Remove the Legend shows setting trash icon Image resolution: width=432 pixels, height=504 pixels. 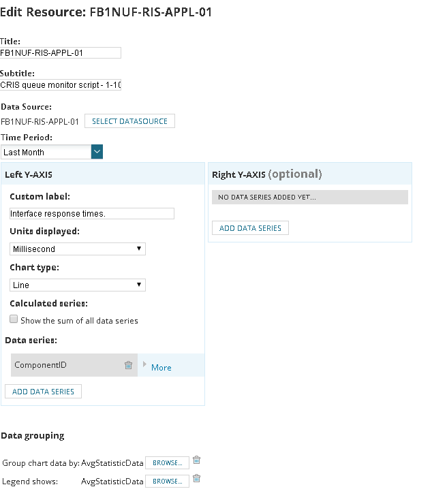(x=196, y=479)
